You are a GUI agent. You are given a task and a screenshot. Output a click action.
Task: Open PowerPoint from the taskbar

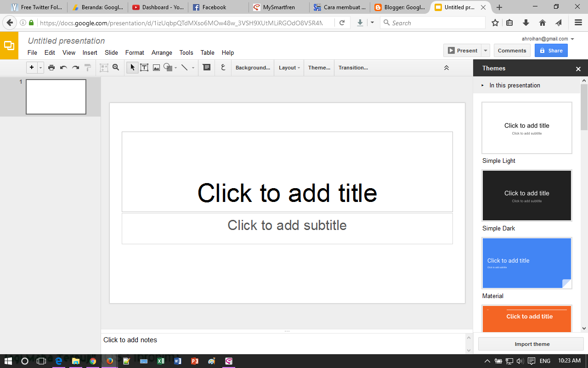pyautogui.click(x=195, y=361)
